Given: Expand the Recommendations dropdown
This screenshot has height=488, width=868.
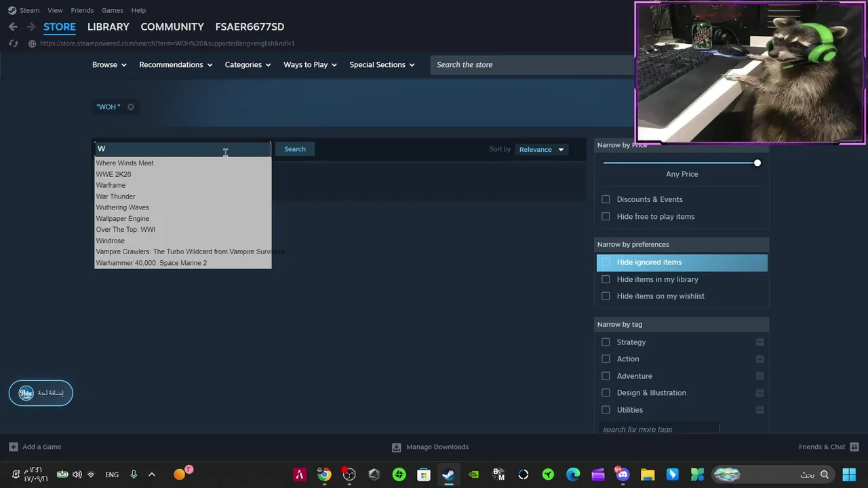Looking at the screenshot, I should pos(176,65).
